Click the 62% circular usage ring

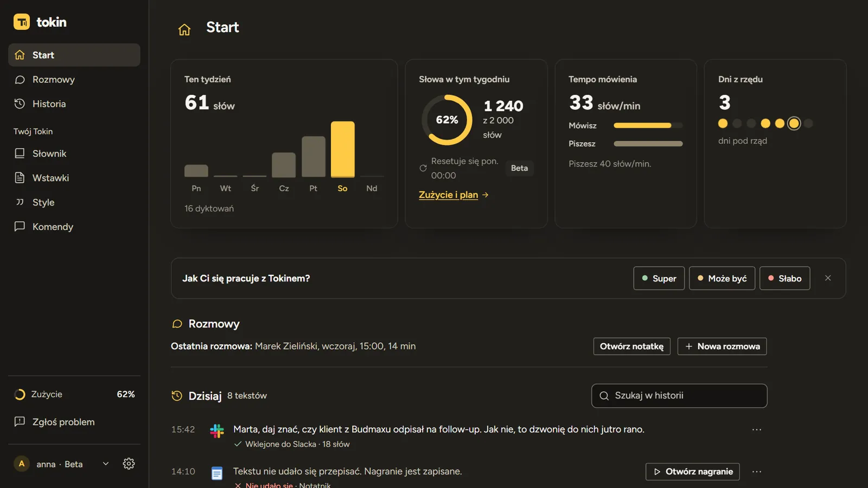tap(447, 120)
